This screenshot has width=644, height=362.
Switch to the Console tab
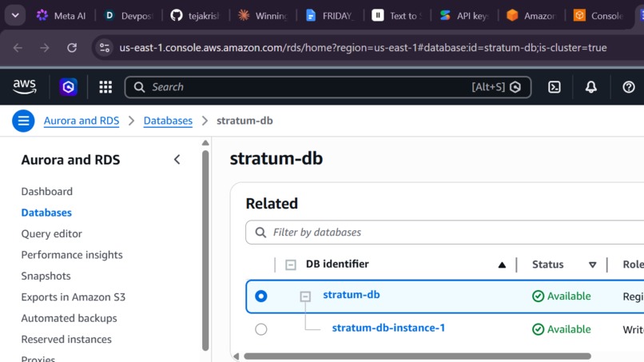coord(598,16)
